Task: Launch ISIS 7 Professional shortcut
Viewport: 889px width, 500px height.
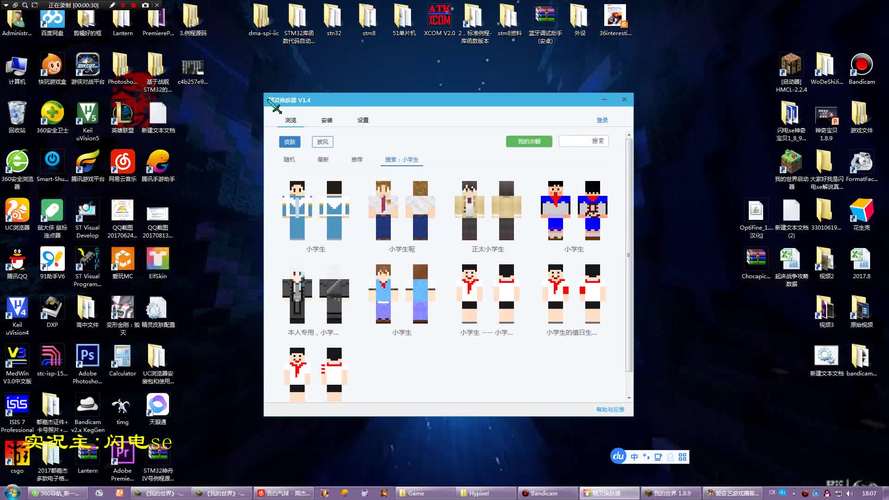Action: (x=16, y=413)
